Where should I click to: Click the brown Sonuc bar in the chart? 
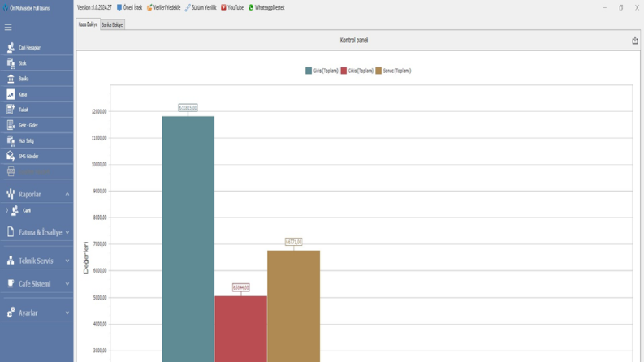coord(294,306)
